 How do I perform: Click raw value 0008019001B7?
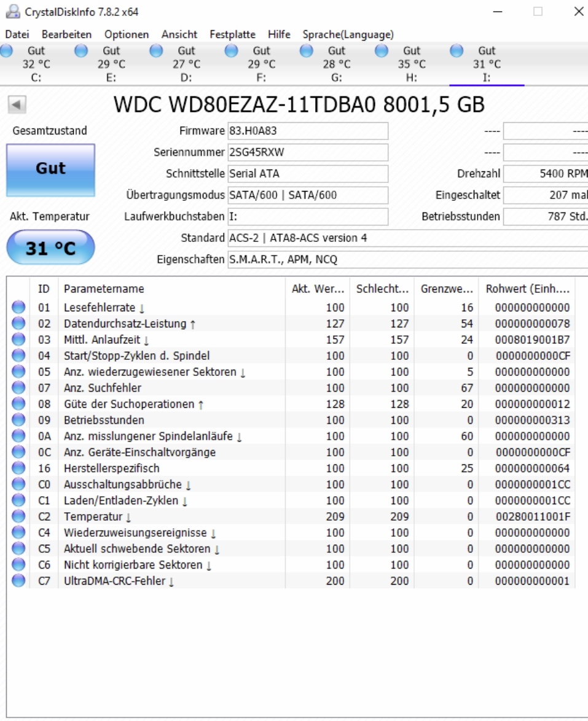(532, 340)
